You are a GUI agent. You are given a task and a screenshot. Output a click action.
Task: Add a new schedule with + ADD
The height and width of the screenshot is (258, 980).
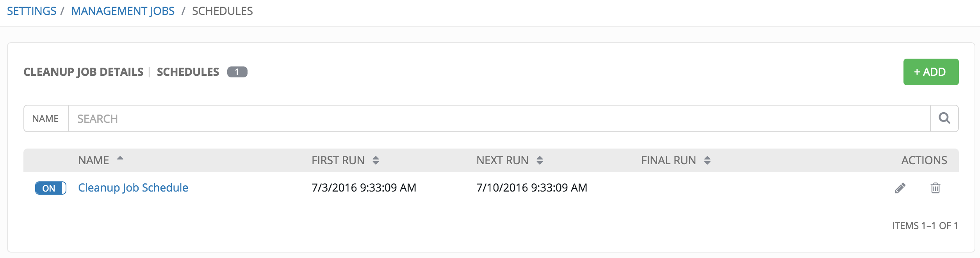(931, 72)
